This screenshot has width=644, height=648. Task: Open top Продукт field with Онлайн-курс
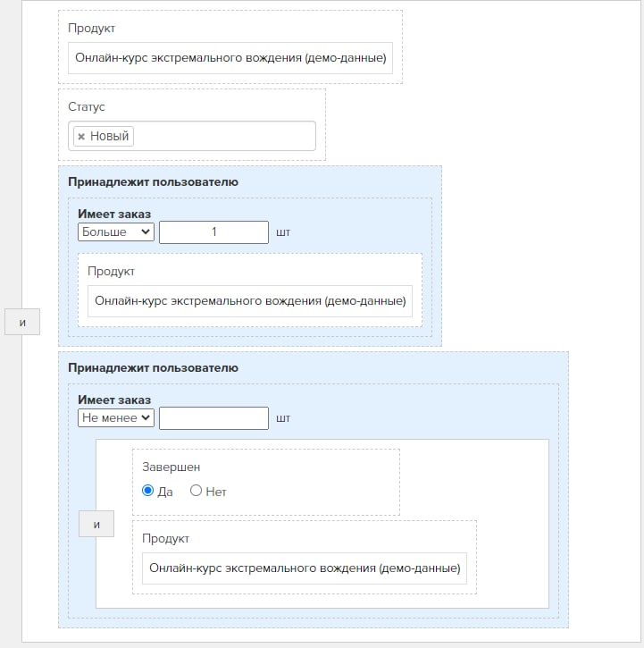230,58
